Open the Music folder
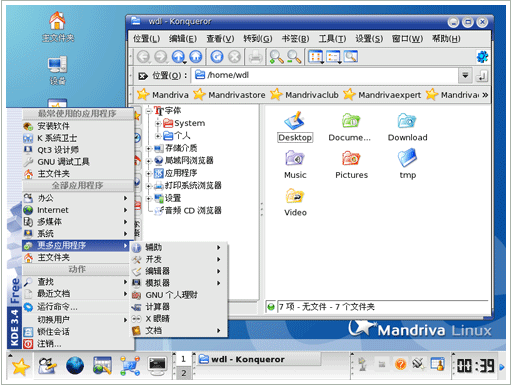Image resolution: width=513 pixels, height=385 pixels. click(x=295, y=164)
